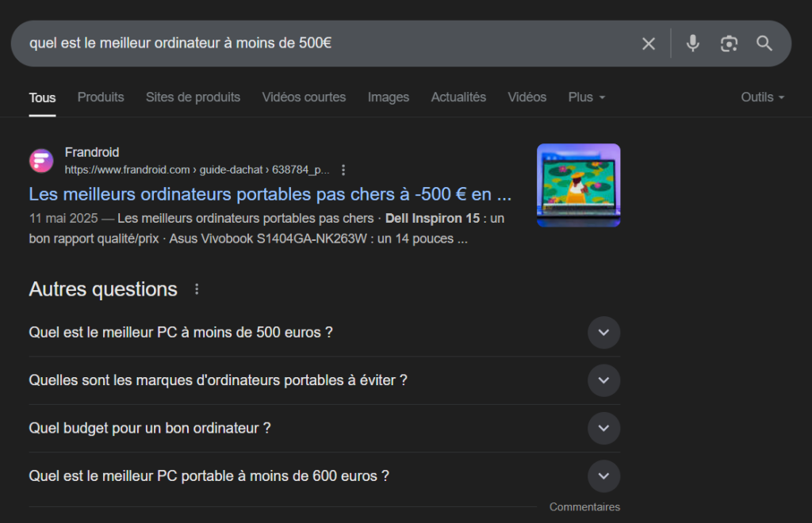The image size is (812, 523).
Task: Expand the question about meilleur PC à 500 euros
Action: (x=603, y=332)
